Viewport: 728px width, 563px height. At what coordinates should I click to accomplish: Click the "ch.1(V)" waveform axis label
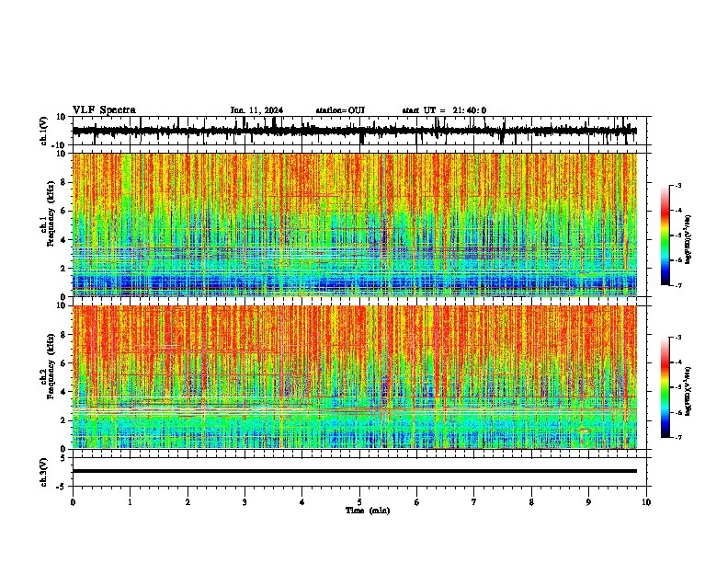[43, 131]
